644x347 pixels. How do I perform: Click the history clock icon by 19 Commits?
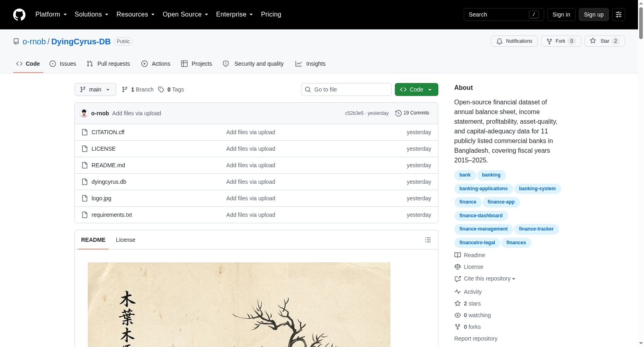coord(398,113)
